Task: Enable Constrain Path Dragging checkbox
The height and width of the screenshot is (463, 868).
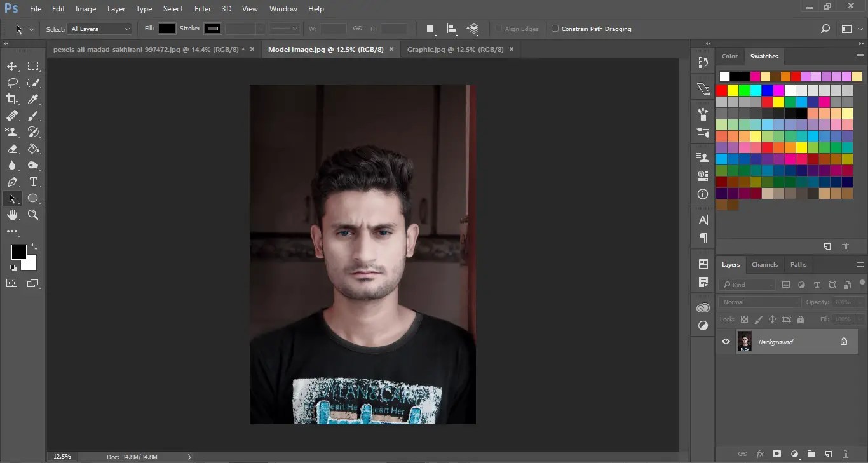Action: point(555,29)
